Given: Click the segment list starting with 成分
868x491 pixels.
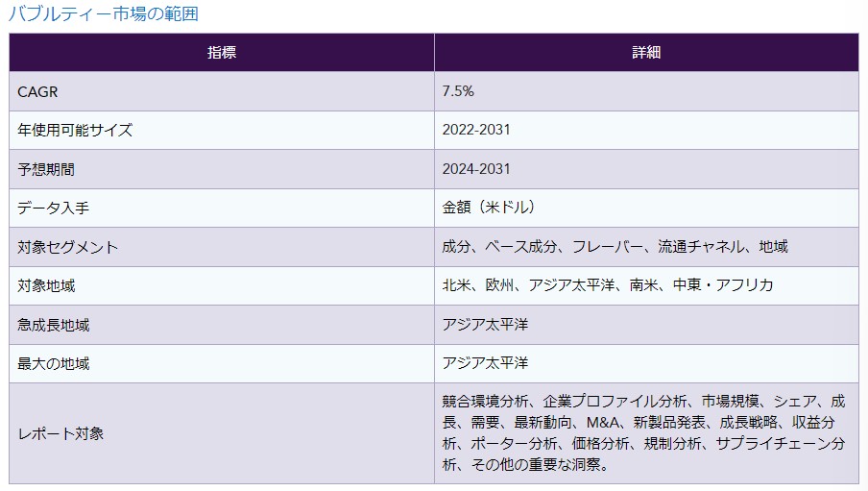Looking at the screenshot, I should [615, 247].
